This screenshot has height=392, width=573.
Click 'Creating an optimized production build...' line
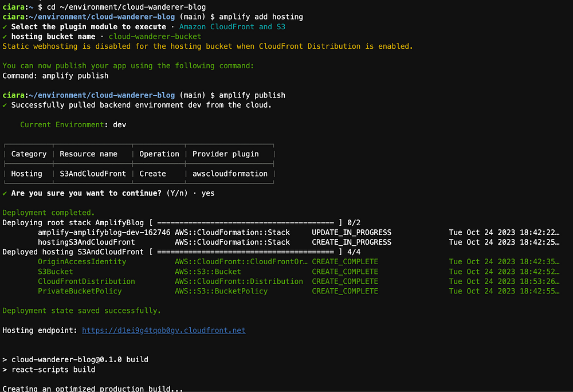click(x=93, y=389)
